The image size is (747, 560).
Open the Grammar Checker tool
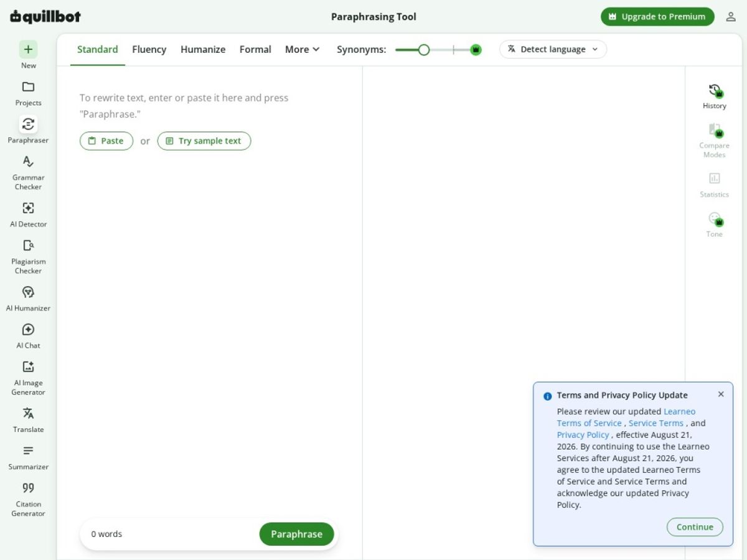[x=28, y=172]
